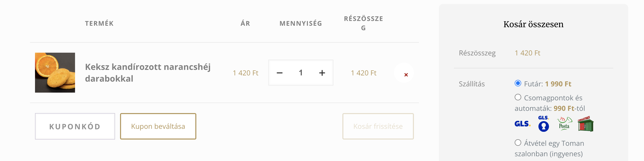Decrease quantity with the minus button
644x161 pixels.
pyautogui.click(x=280, y=73)
